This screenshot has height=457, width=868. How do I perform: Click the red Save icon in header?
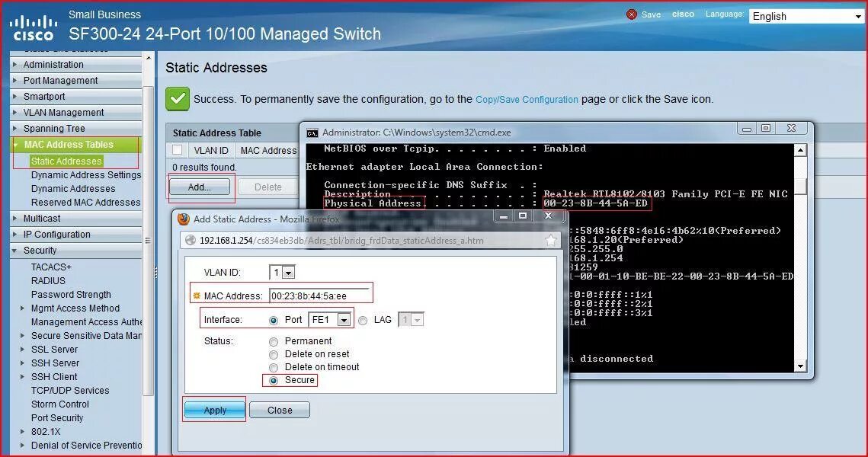[x=631, y=14]
